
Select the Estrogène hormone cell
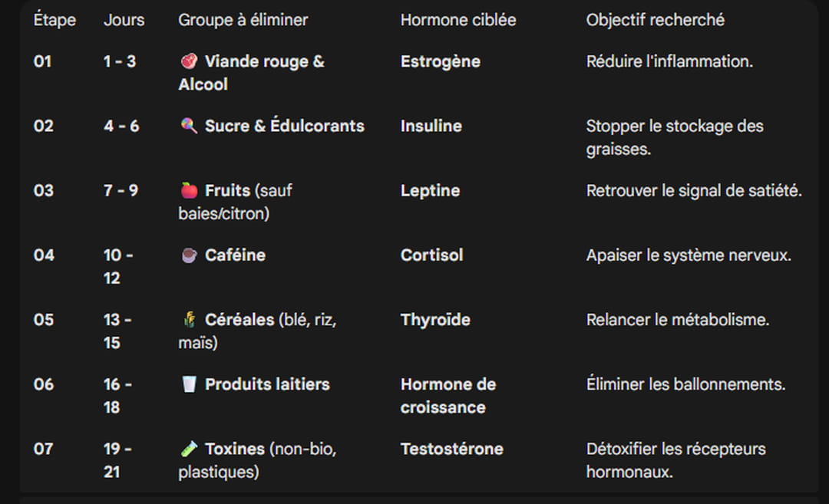(441, 62)
